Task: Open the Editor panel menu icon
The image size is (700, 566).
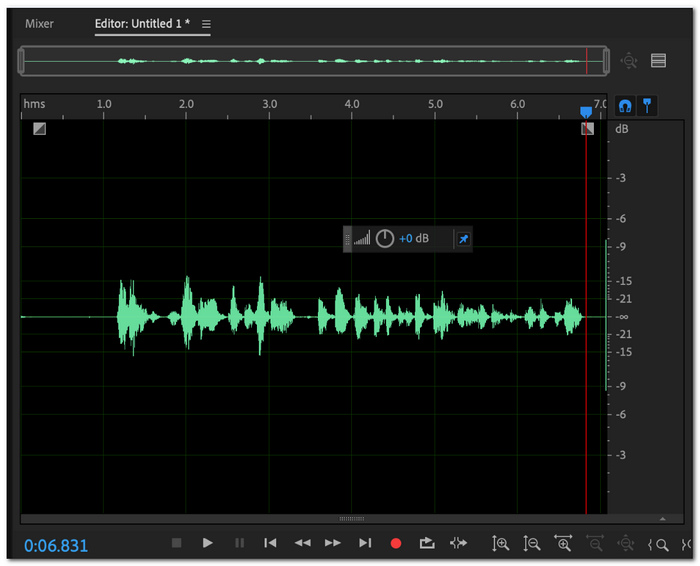Action: tap(206, 24)
